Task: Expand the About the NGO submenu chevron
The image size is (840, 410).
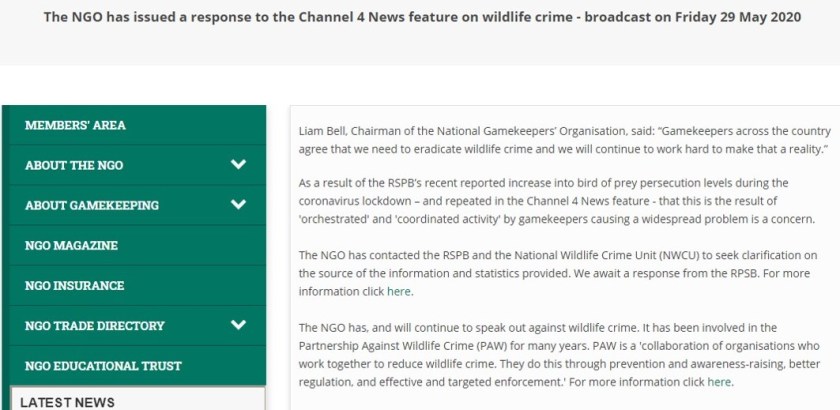Action: (238, 165)
